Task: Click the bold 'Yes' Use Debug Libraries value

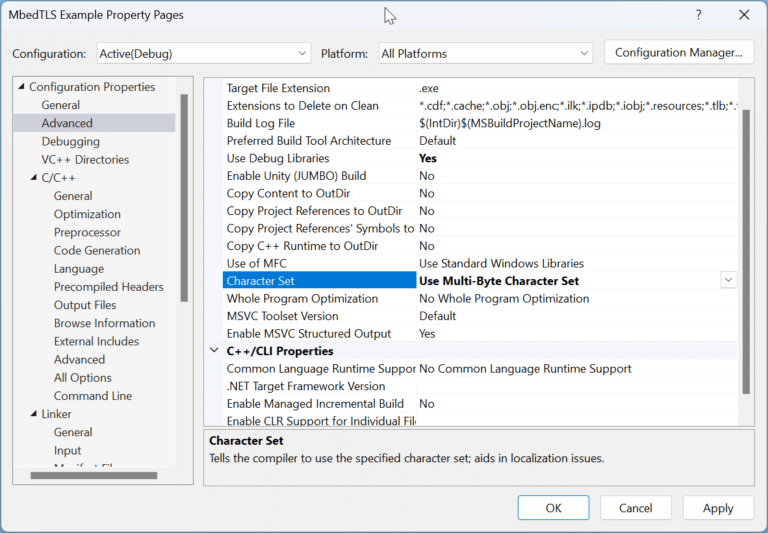Action: (x=428, y=158)
